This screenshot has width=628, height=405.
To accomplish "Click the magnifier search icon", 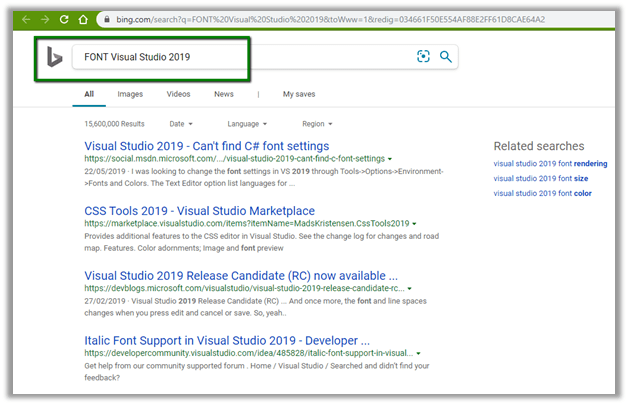I will (x=445, y=57).
